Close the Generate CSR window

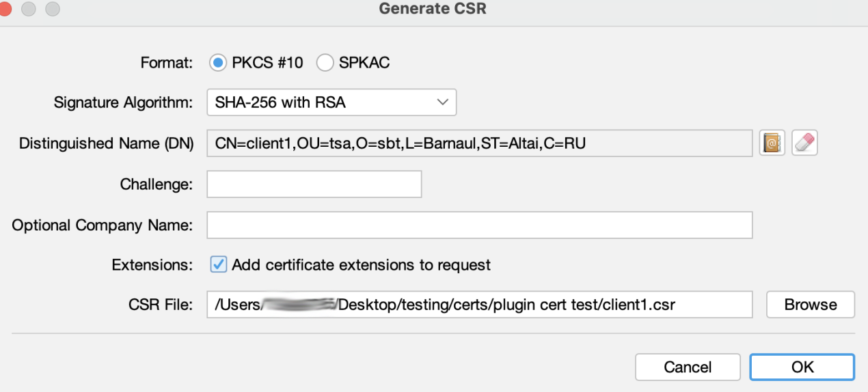(5, 9)
